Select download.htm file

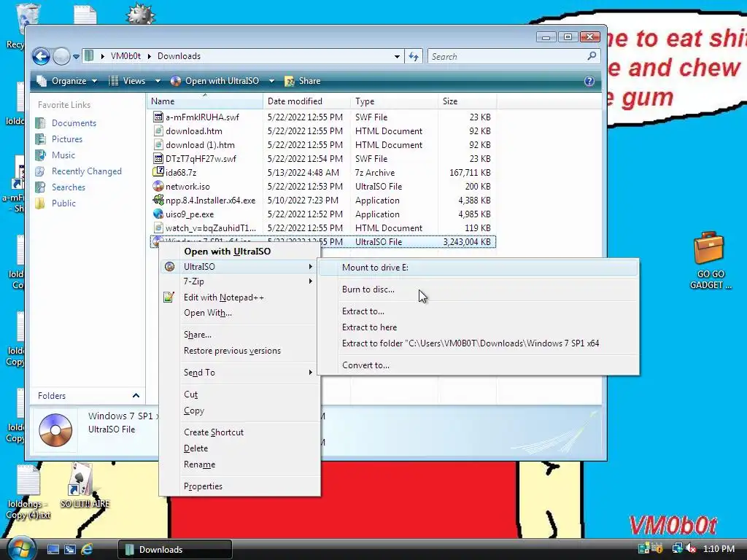coord(193,131)
